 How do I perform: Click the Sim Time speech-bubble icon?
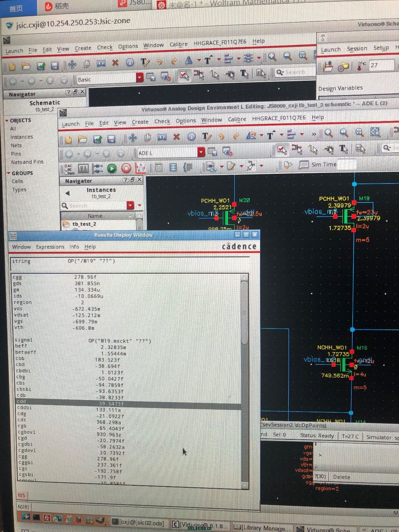tap(304, 164)
